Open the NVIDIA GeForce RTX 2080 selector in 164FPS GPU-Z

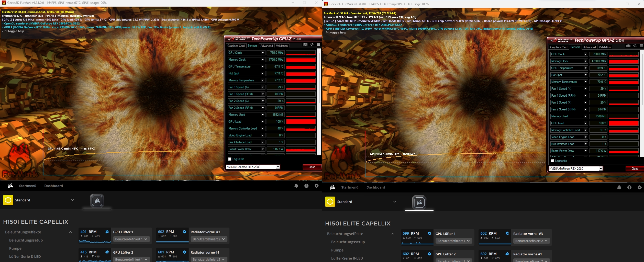coord(253,167)
